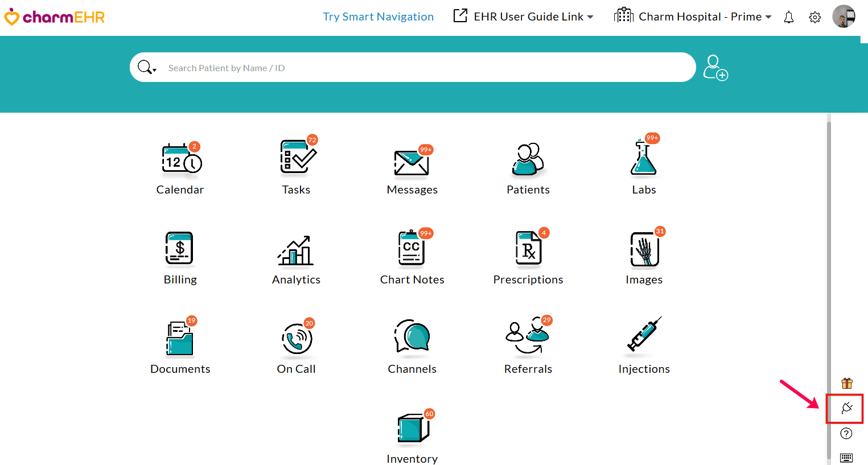Click Try Smart Navigation link
The width and height of the screenshot is (868, 465).
click(x=378, y=17)
